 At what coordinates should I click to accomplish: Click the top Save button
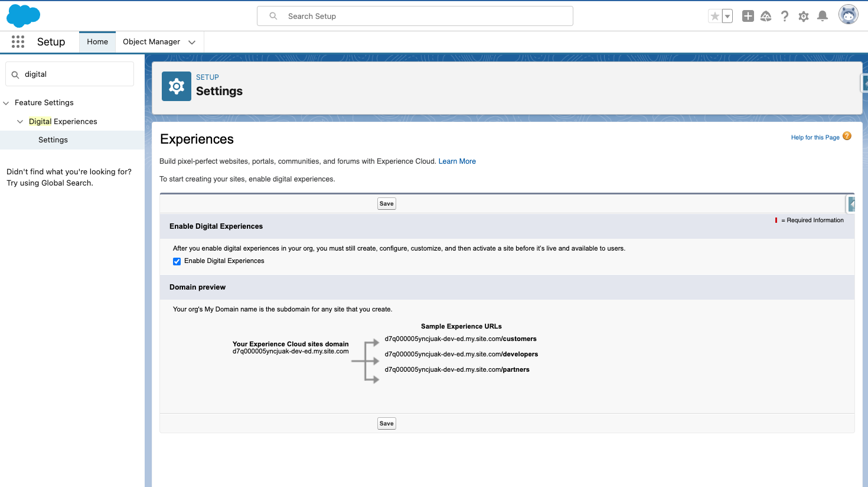(387, 203)
